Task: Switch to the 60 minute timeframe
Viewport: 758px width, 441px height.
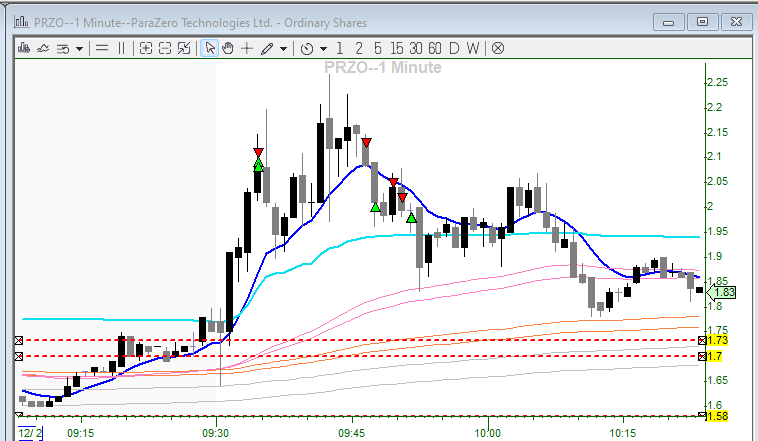Action: tap(435, 48)
